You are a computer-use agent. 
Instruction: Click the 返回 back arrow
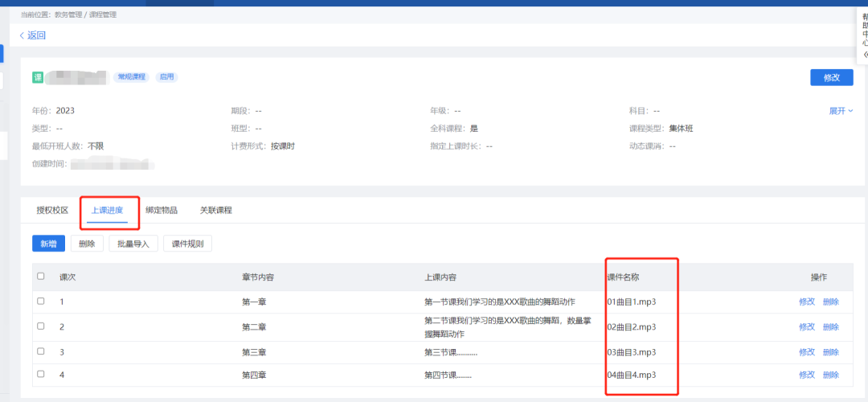coord(32,35)
